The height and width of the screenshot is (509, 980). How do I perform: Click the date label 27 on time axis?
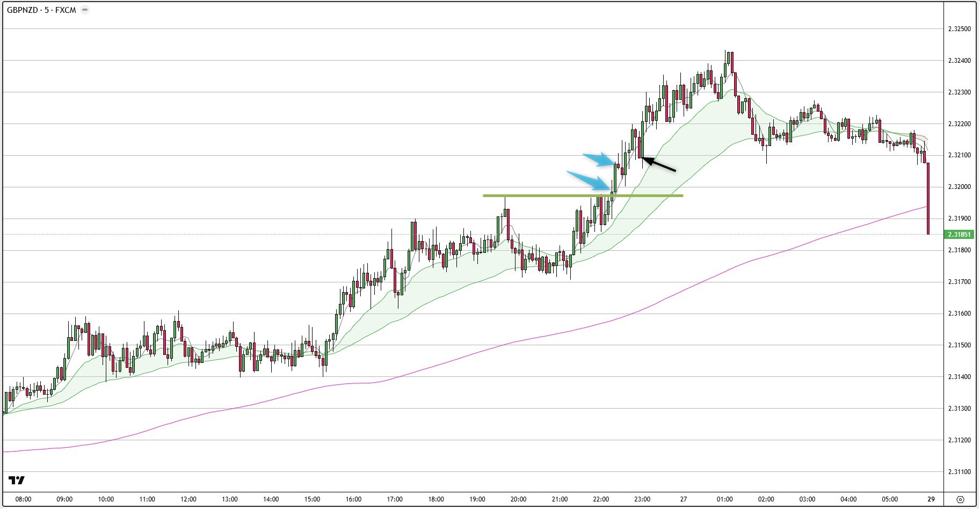tap(683, 499)
